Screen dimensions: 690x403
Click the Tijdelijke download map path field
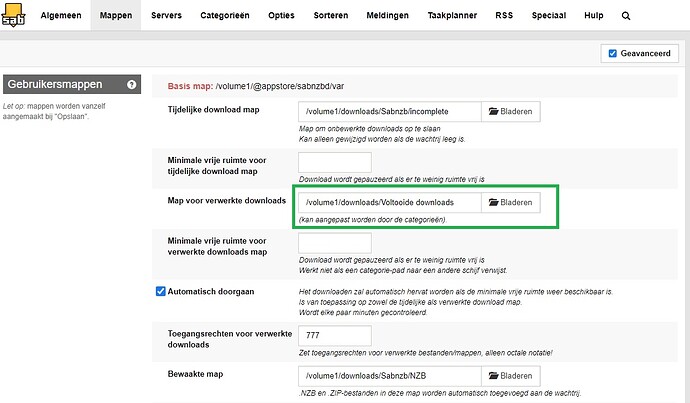(390, 111)
